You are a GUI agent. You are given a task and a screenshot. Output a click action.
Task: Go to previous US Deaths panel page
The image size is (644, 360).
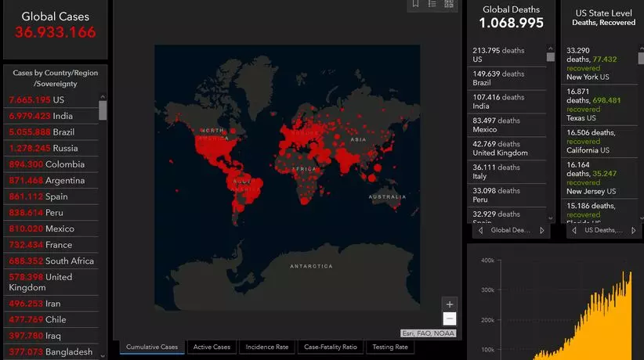tap(573, 231)
